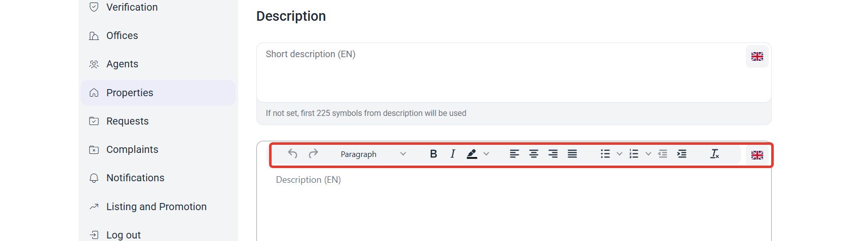Screen dimensions: 868x241
Task: Open the Paragraph style dropdown
Action: [373, 154]
